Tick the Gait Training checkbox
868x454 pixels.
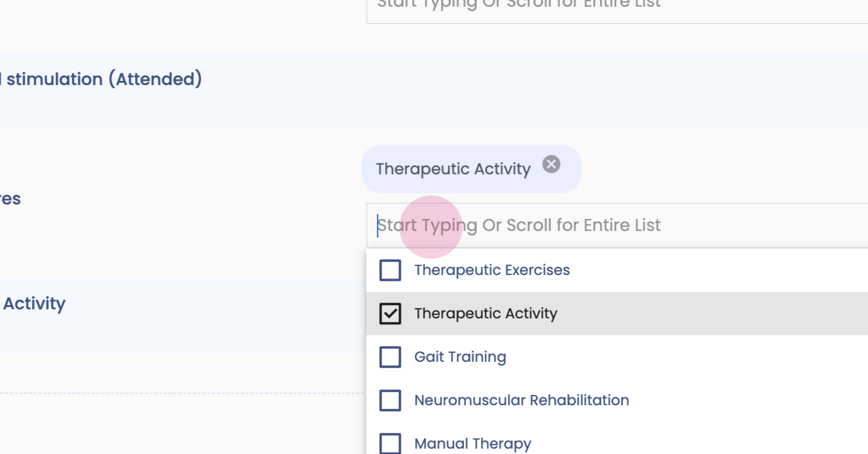[x=390, y=357]
